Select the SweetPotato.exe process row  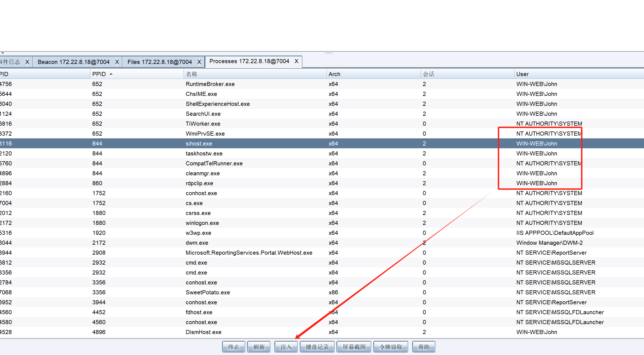point(208,292)
